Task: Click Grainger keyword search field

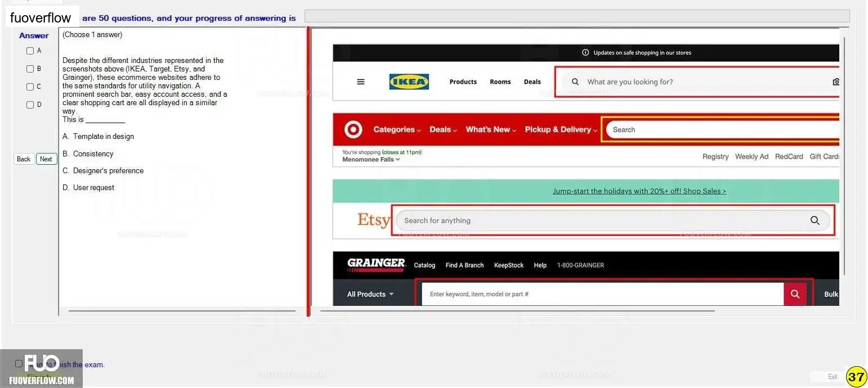Action: click(603, 294)
